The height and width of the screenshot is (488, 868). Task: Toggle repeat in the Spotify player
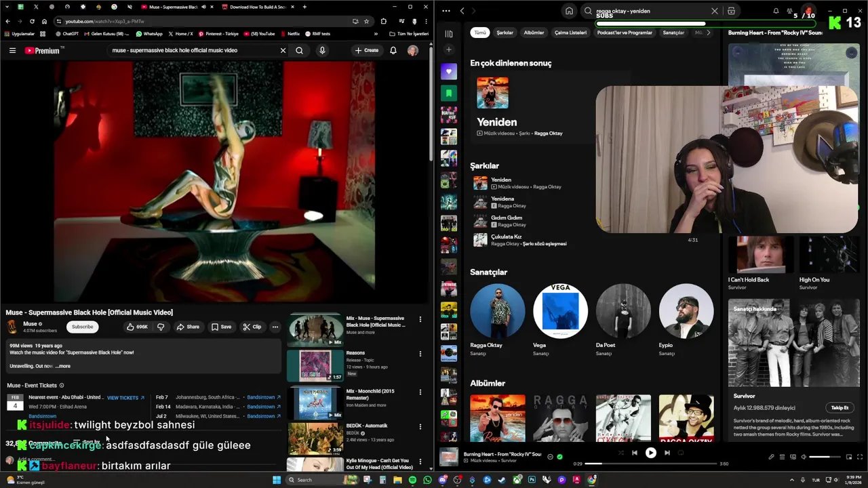click(x=681, y=453)
